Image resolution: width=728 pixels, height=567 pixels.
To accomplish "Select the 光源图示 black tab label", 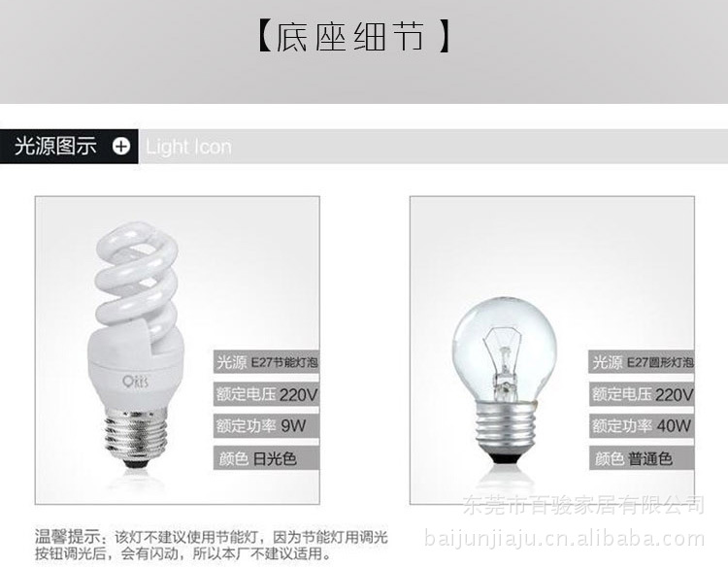I will (x=55, y=147).
